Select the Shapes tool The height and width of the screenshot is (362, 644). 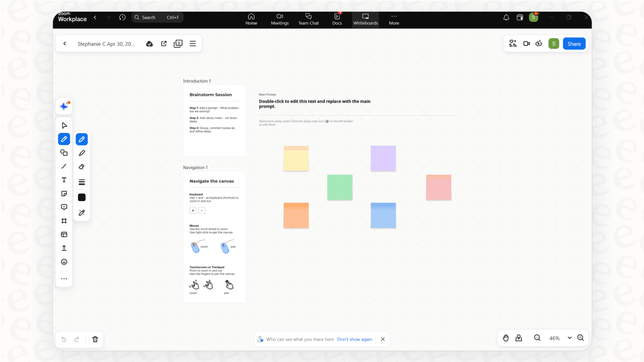[64, 152]
